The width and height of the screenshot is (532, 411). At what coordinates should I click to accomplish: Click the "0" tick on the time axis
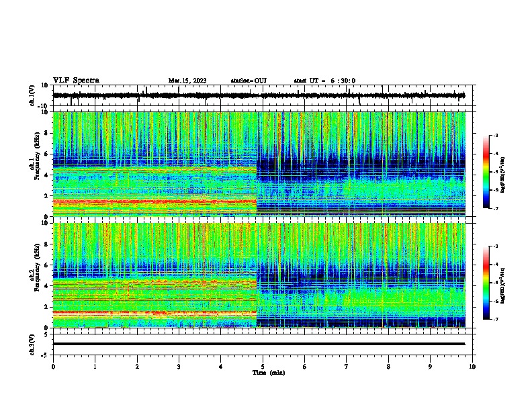[x=53, y=367]
